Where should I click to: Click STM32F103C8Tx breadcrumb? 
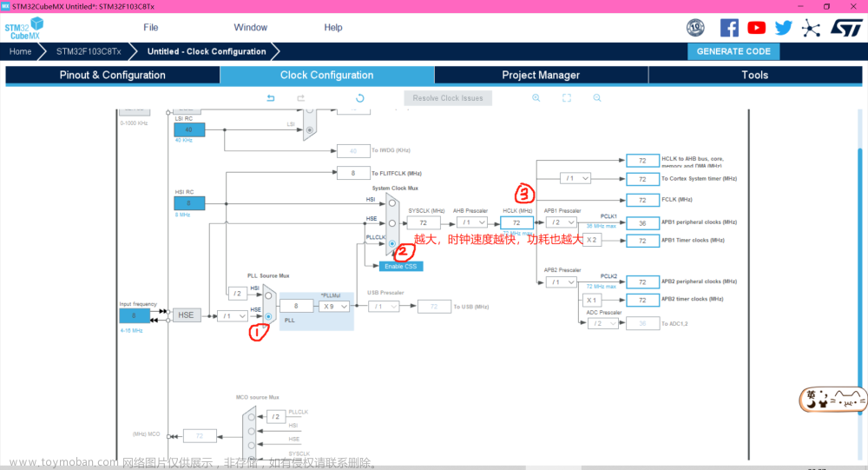(89, 51)
